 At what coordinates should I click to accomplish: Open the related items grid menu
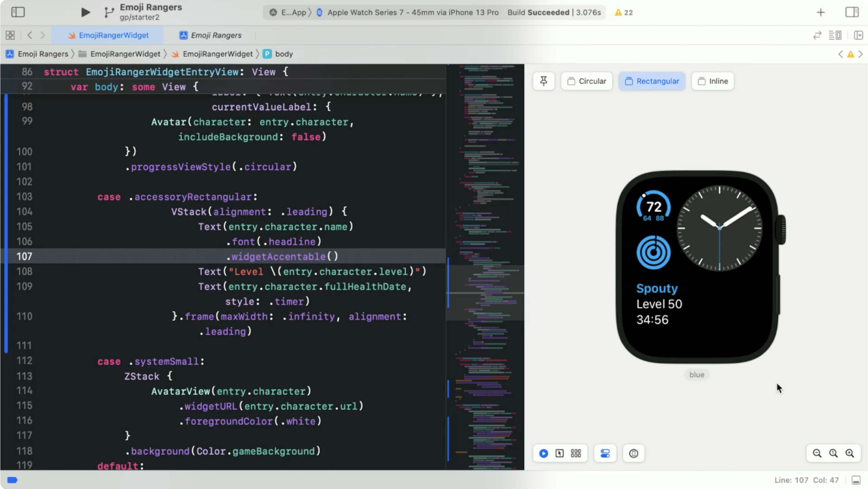(x=10, y=35)
